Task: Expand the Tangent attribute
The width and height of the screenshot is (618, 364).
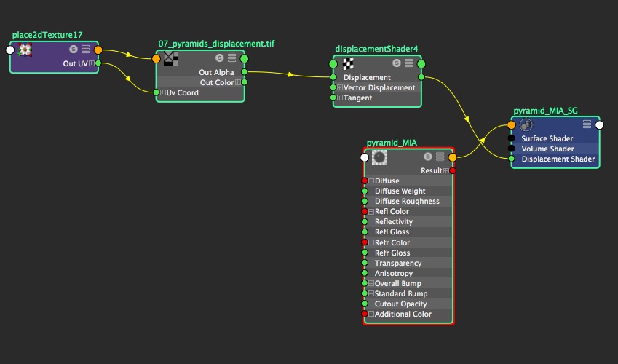Action: pyautogui.click(x=339, y=98)
